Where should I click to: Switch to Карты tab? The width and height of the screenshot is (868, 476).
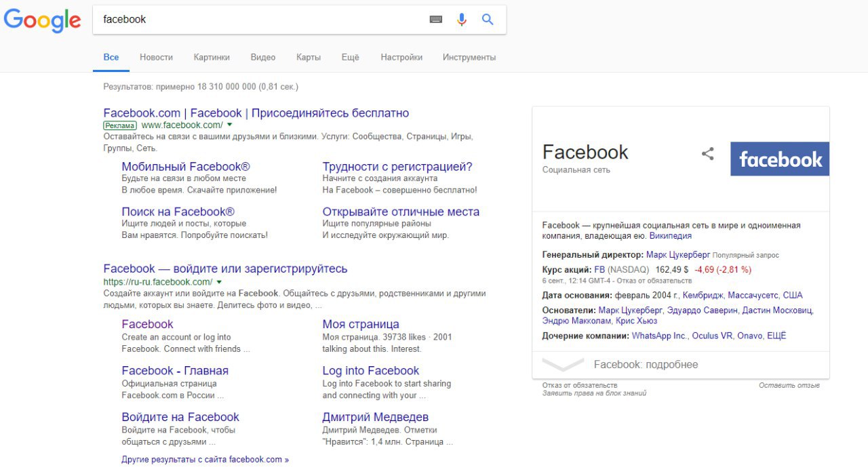309,58
